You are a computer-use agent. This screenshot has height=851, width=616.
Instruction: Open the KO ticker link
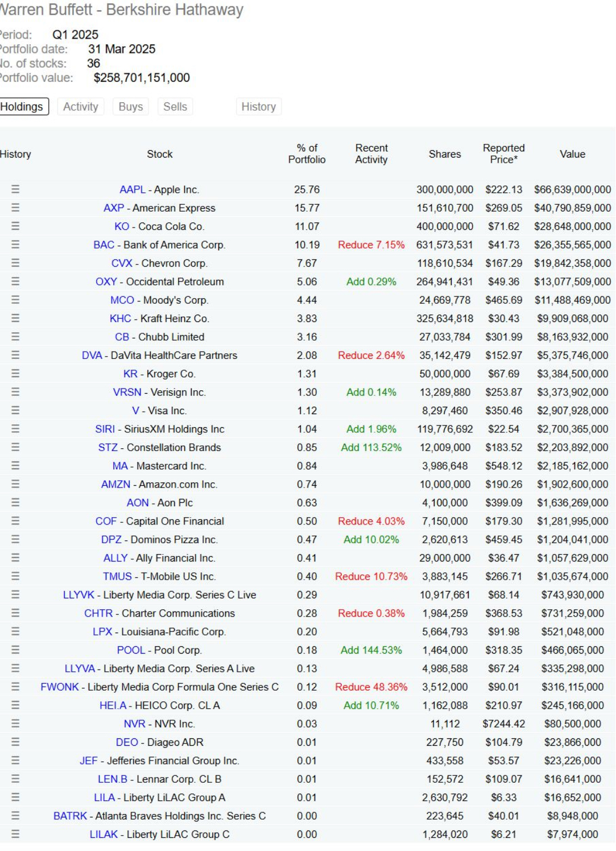(x=122, y=226)
